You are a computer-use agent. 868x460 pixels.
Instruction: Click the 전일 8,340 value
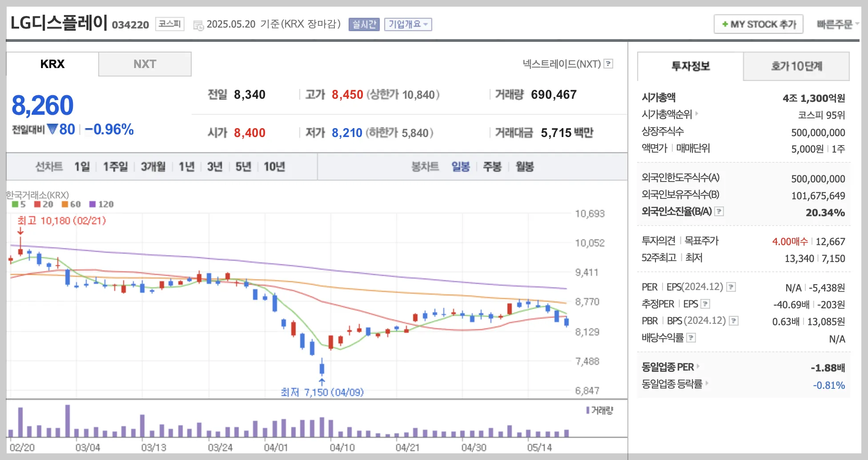point(249,95)
